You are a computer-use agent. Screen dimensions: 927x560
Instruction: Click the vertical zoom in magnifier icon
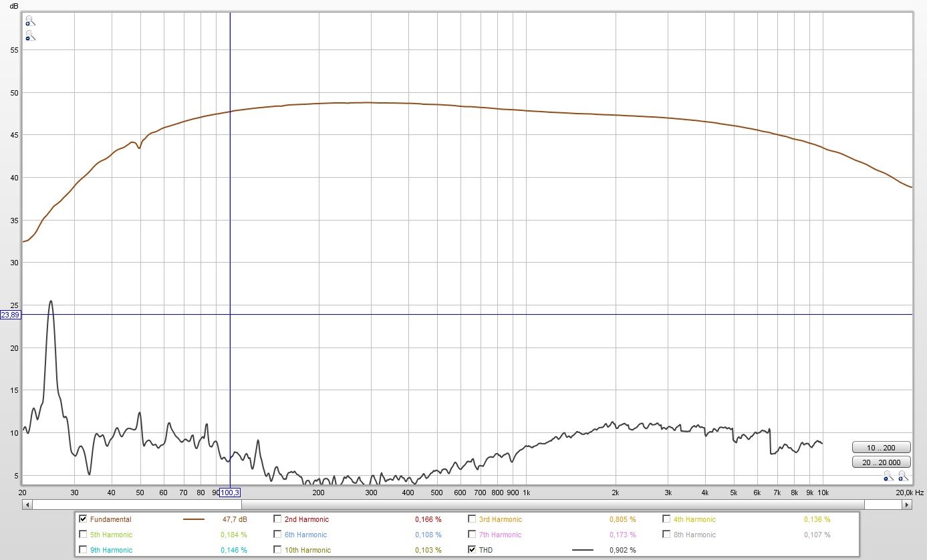click(29, 21)
